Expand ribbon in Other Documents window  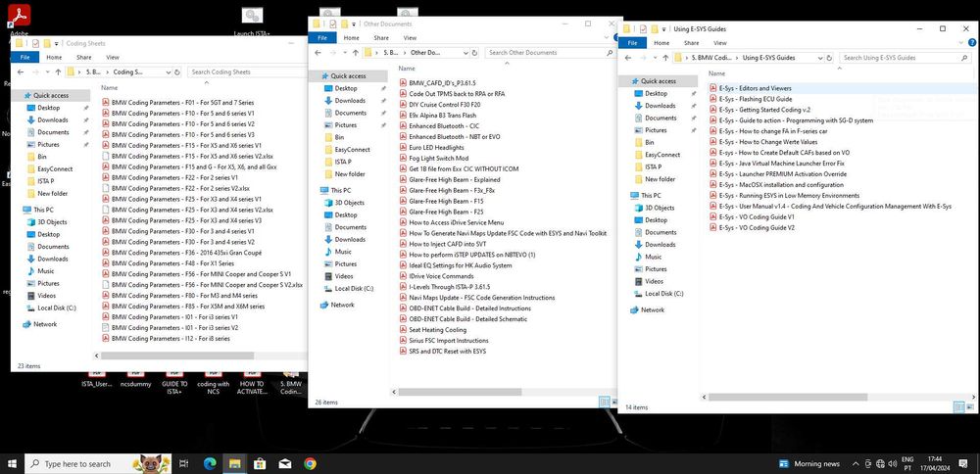tap(606, 38)
